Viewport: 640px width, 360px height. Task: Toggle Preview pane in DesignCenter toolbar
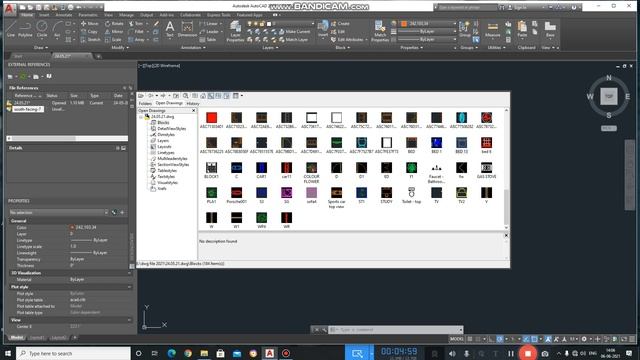(218, 96)
